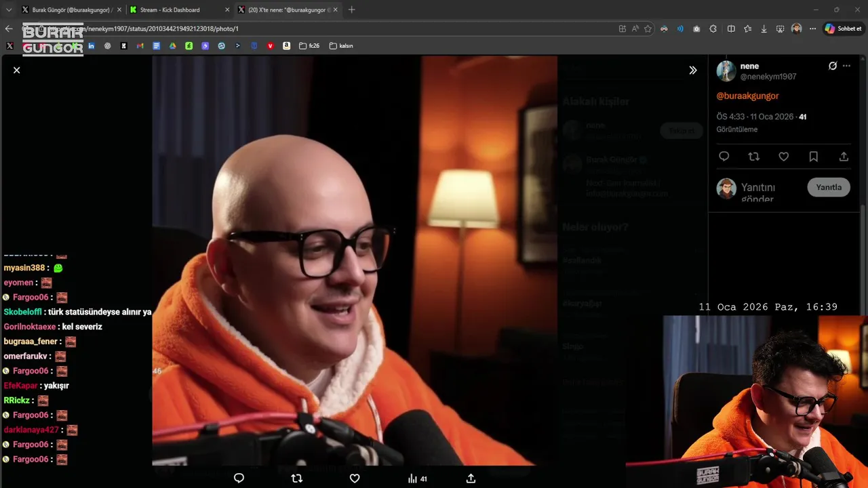Close the photo viewer with the X
868x488 pixels.
pyautogui.click(x=16, y=70)
